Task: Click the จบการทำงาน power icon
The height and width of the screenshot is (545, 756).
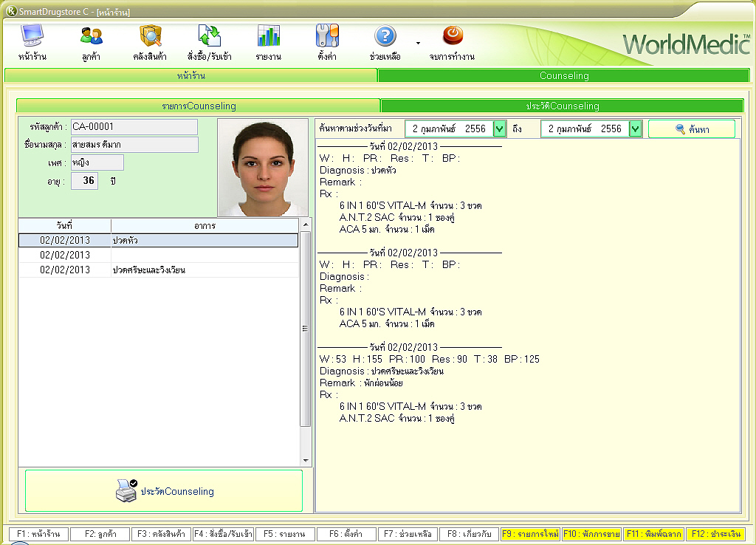Action: [453, 36]
